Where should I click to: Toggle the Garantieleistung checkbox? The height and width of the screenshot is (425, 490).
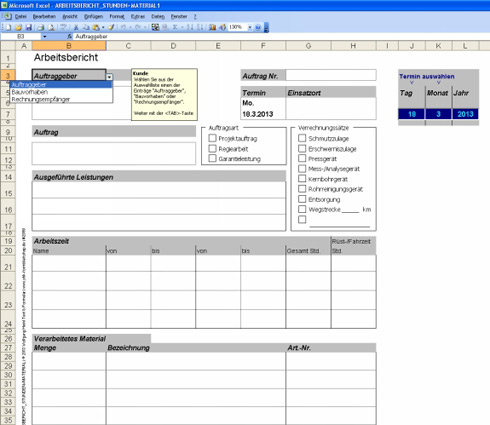[x=212, y=158]
